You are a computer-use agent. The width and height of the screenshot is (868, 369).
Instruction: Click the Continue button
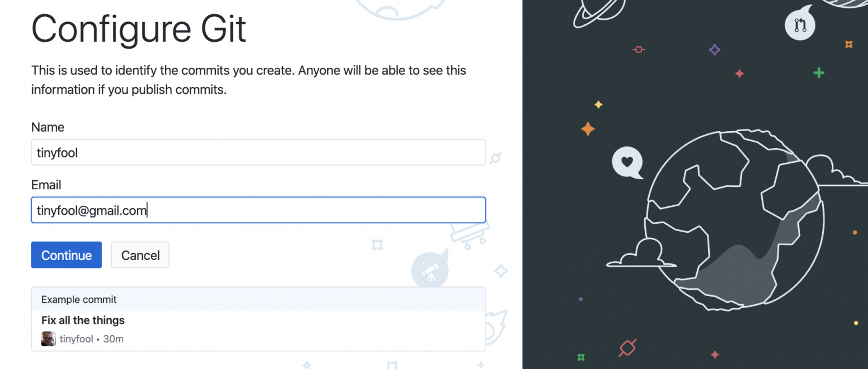tap(66, 255)
